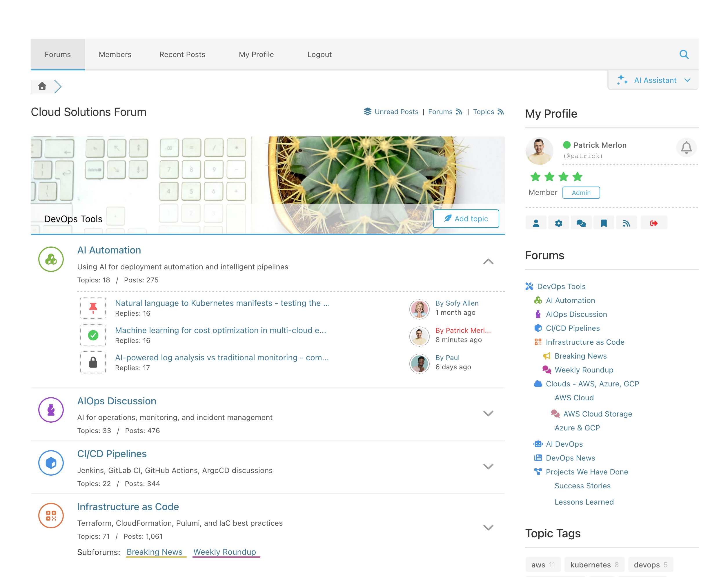
Task: Open the Recent Posts menu item
Action: coord(182,54)
